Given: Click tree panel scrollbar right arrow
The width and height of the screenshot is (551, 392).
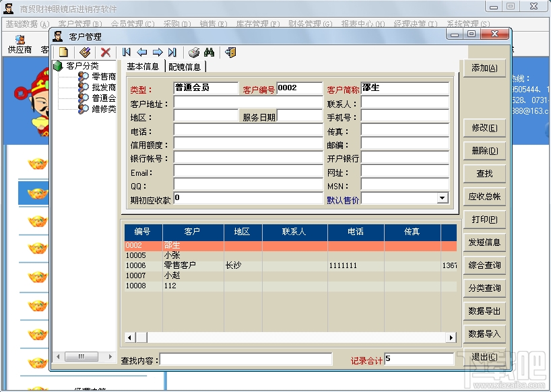Looking at the screenshot, I should (x=110, y=356).
